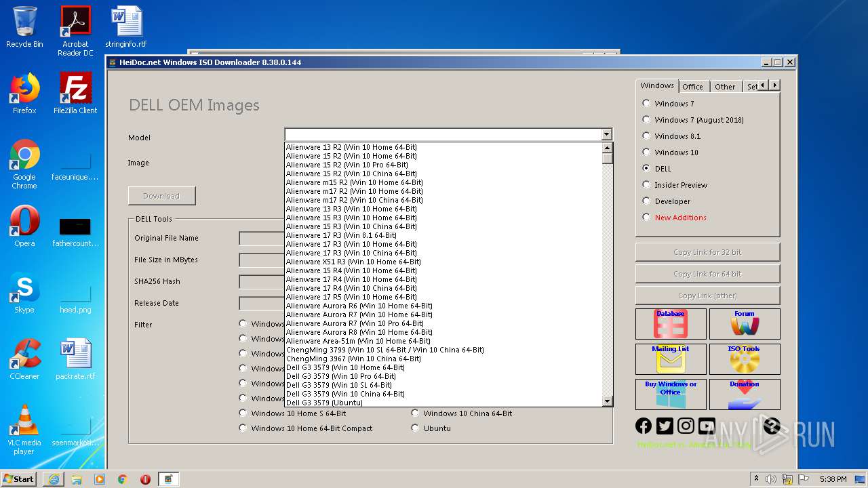
Task: Click dropdown list scroll down arrow
Action: point(608,402)
